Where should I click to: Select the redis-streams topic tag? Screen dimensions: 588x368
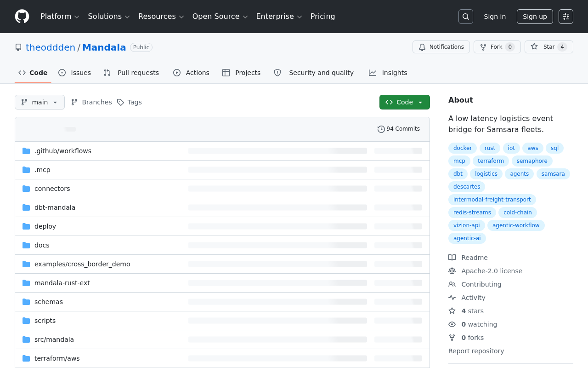click(472, 213)
